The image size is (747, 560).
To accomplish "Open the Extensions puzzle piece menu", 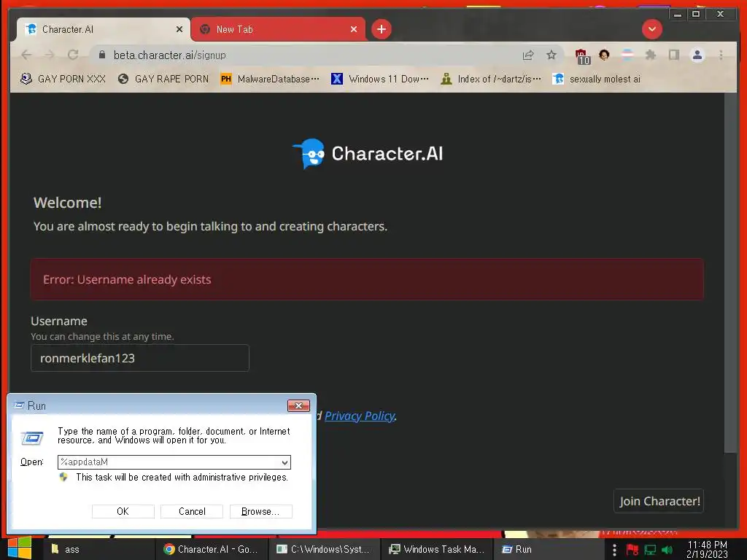I will tap(650, 55).
